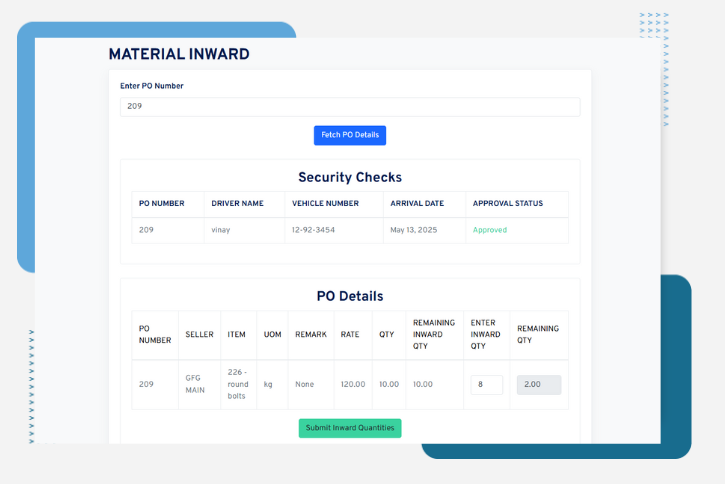Click the APPROVAL STATUS column header
725x484 pixels.
508,203
